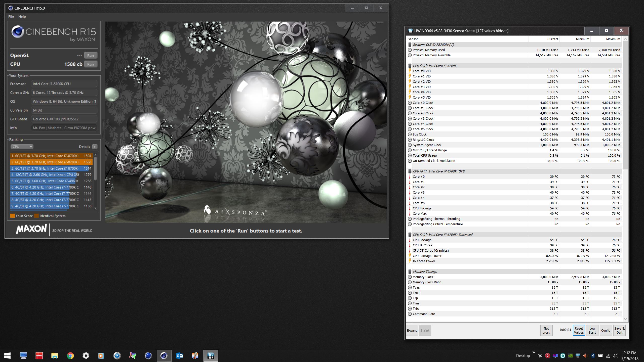This screenshot has height=362, width=644.
Task: Click the Network button in HWiNFO
Action: (546, 330)
